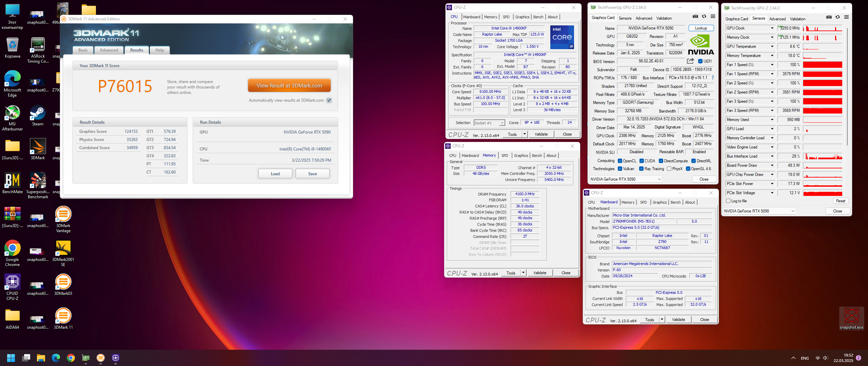Click Validate button in CPU-Z Memory window
The width and height of the screenshot is (868, 366).
pyautogui.click(x=539, y=273)
